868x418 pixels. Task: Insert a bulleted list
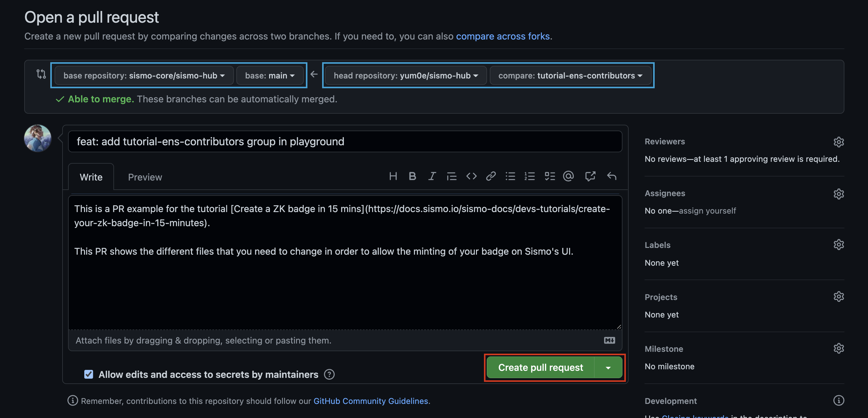[x=510, y=176]
